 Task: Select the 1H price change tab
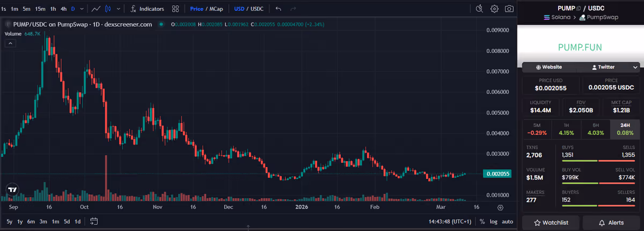point(566,128)
